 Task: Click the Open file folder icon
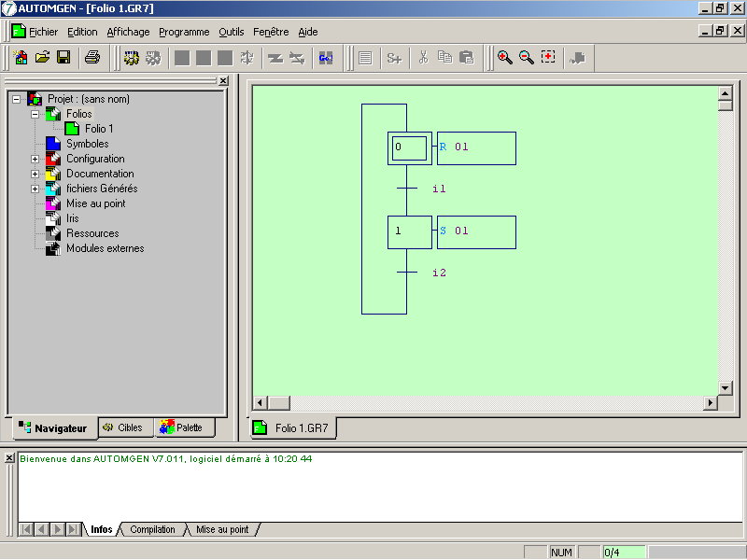[x=42, y=58]
